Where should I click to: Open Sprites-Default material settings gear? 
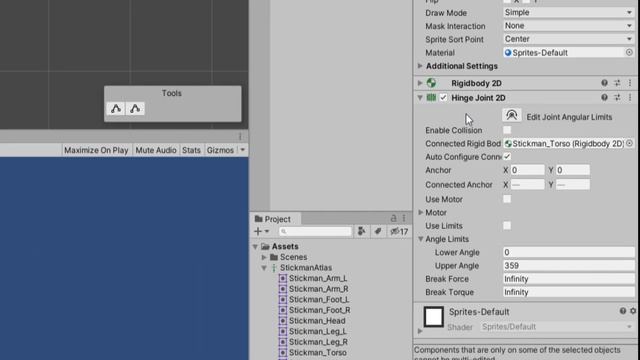[x=633, y=311]
